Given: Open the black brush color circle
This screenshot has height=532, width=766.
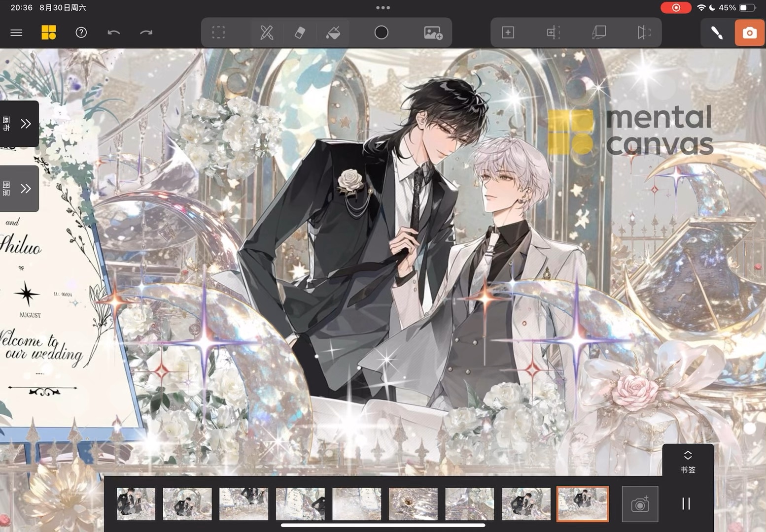Looking at the screenshot, I should click(x=382, y=33).
